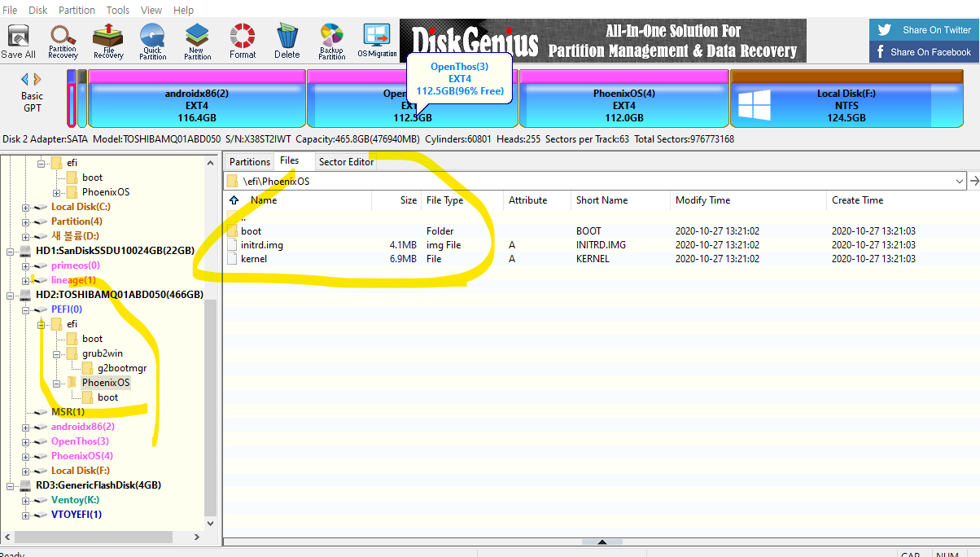
Task: Select androidx86(2) partition block in disk map
Action: [x=197, y=99]
